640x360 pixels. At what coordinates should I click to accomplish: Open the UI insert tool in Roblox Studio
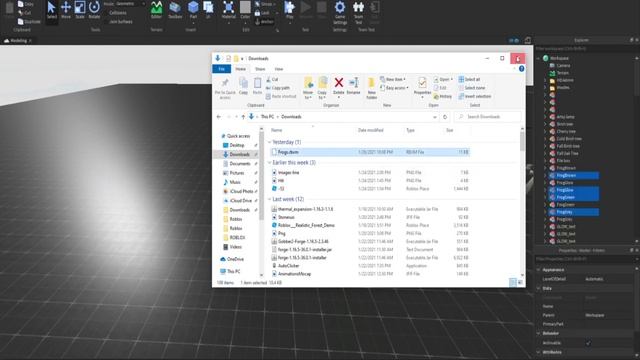(x=208, y=10)
